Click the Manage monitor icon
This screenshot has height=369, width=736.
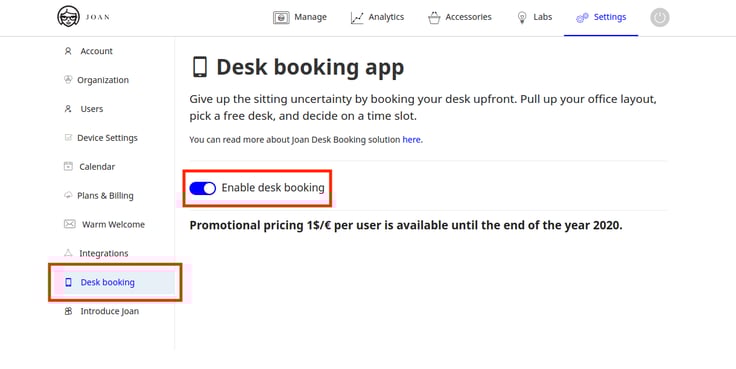coord(281,17)
